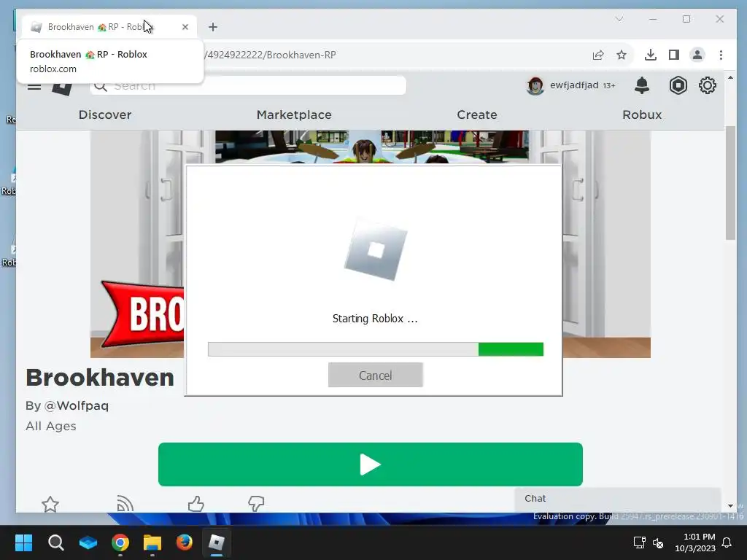Open the notifications bell
The width and height of the screenshot is (747, 560).
coord(642,85)
